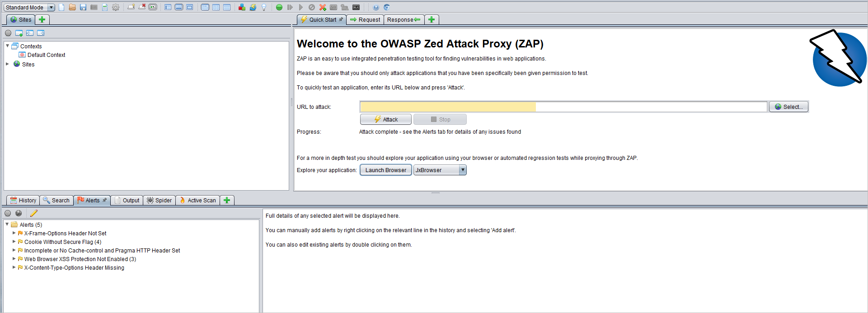Add a new tab beside the Sites tab

tap(42, 19)
